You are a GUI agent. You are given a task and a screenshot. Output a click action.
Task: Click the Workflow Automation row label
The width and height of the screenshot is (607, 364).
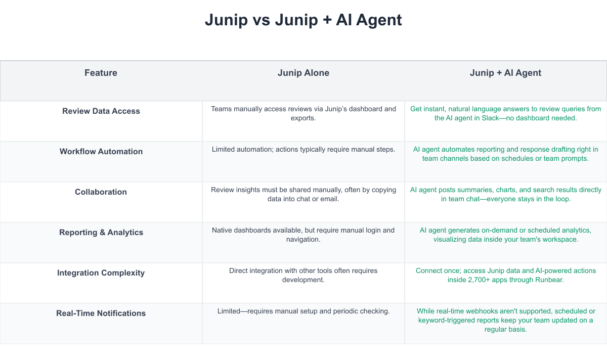pyautogui.click(x=101, y=152)
